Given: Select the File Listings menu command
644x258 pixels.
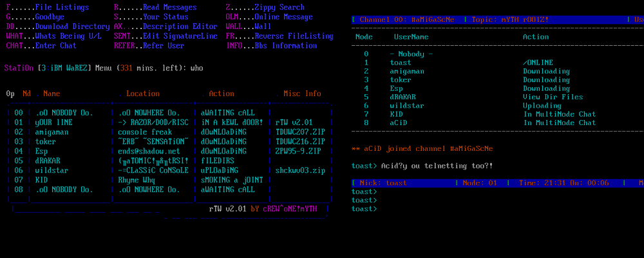Looking at the screenshot, I should point(48,7).
